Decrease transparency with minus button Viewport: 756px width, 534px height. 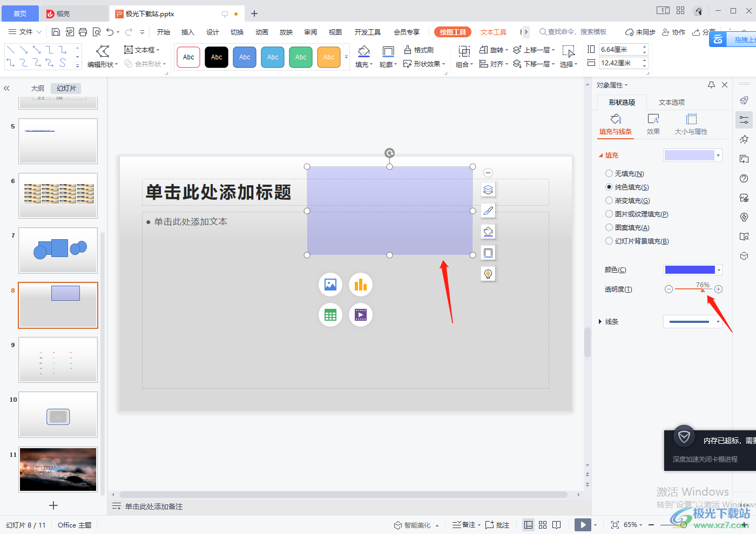(669, 289)
